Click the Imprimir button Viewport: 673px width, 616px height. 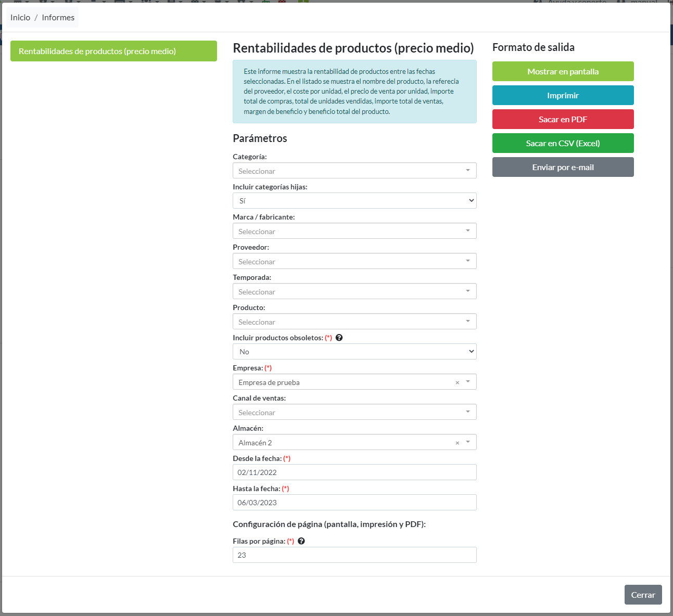coord(563,95)
